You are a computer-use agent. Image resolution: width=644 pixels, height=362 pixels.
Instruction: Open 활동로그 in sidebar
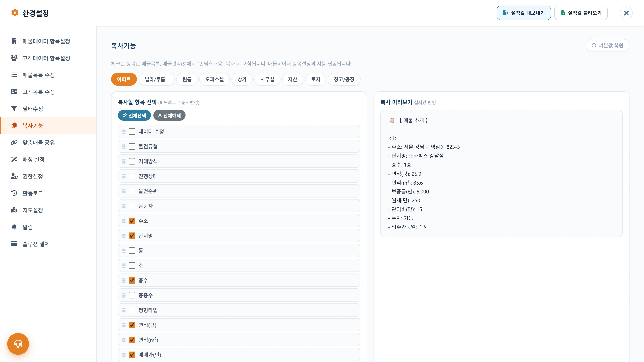click(48, 193)
